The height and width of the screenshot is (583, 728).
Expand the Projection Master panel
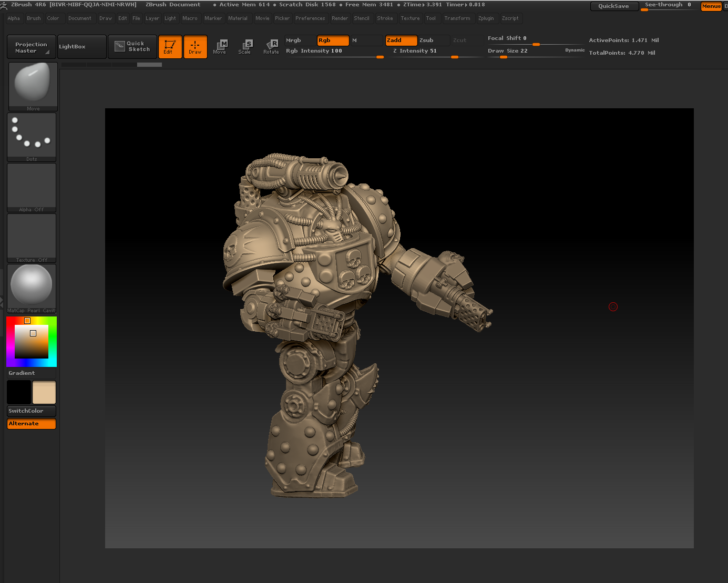(31, 47)
